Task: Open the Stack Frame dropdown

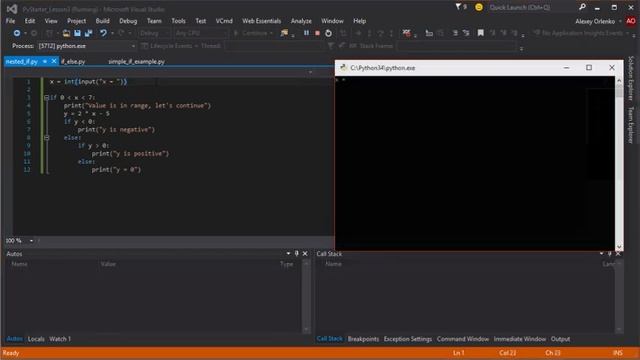Action: click(457, 46)
